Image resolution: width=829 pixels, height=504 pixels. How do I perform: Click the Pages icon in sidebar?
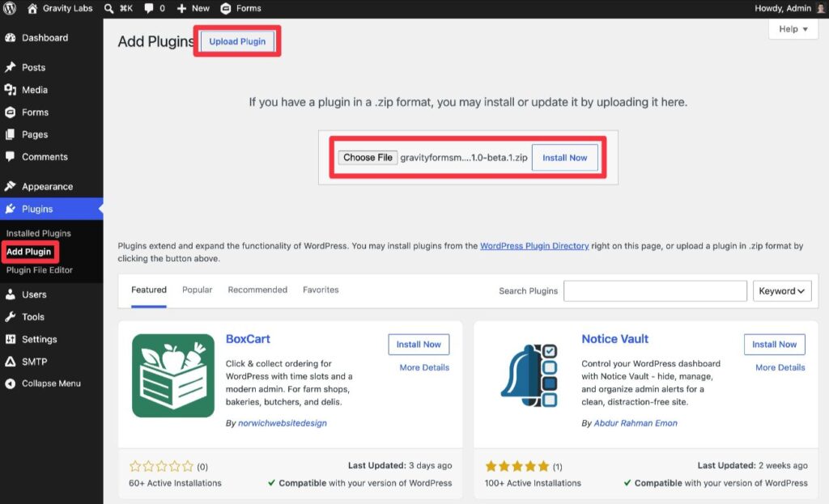click(x=10, y=134)
